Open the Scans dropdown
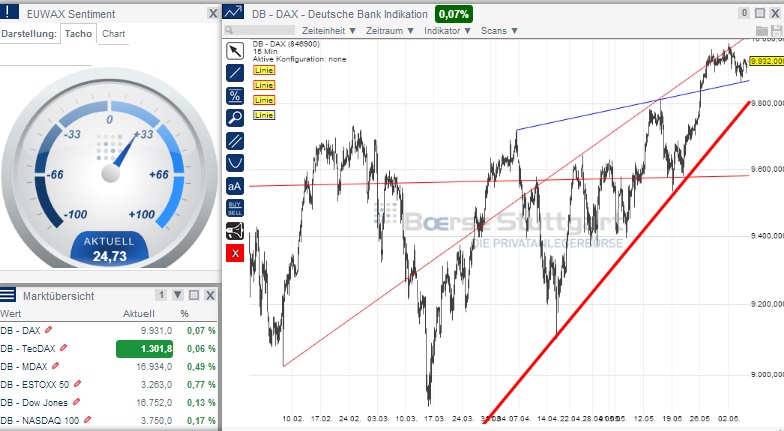Screen dimensions: 784x431 point(499,30)
